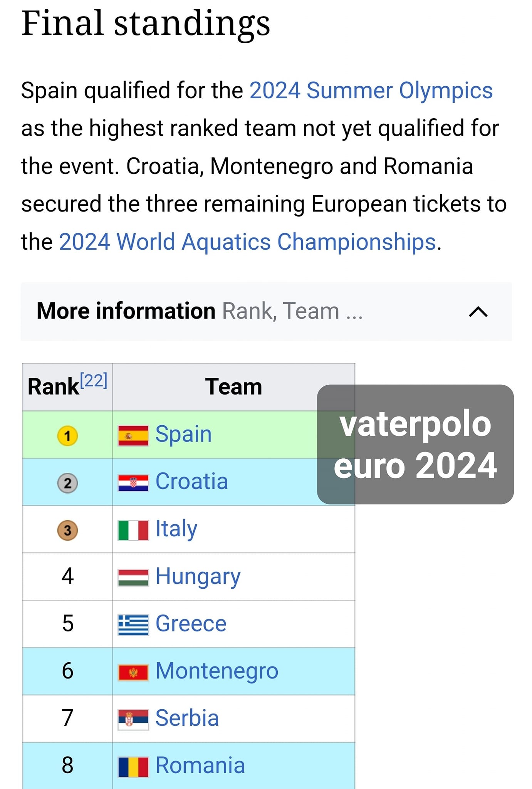The width and height of the screenshot is (532, 789).
Task: Toggle the More information Rank, Team section
Action: pyautogui.click(x=266, y=311)
